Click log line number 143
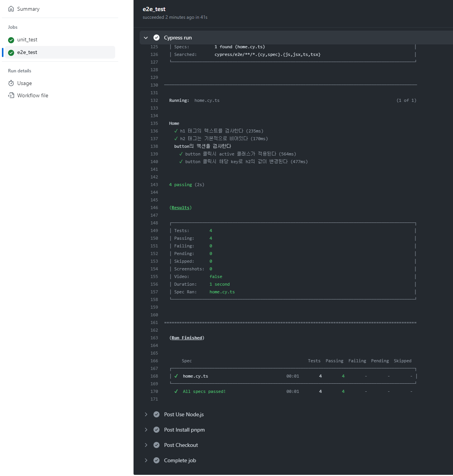This screenshot has width=453, height=476. tap(154, 185)
